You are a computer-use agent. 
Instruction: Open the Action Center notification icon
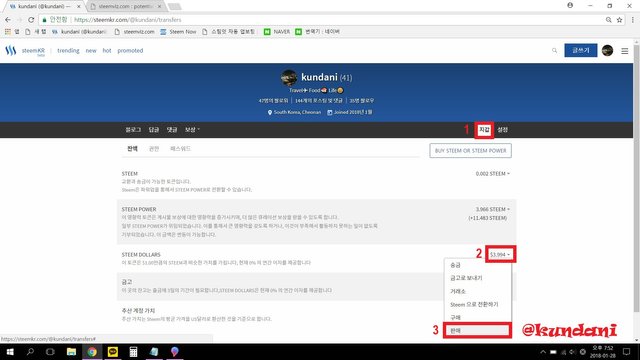627,351
